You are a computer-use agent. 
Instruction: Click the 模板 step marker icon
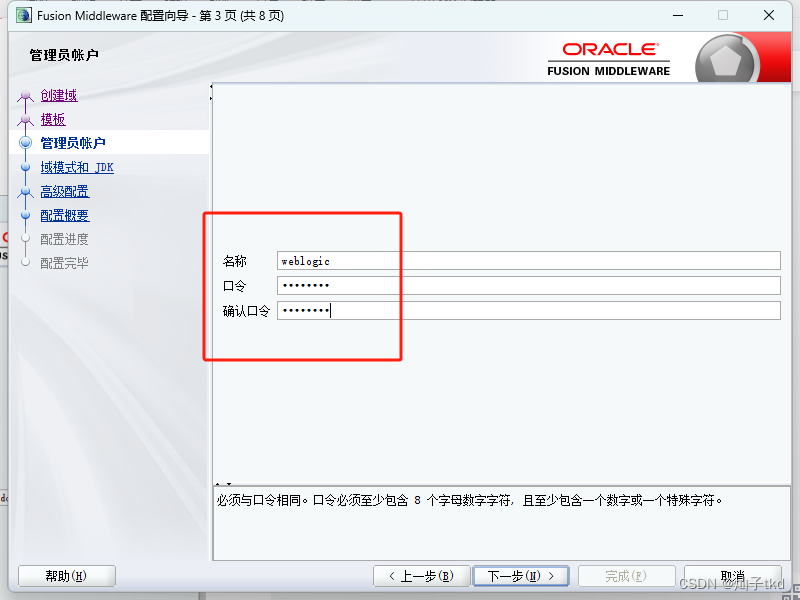[x=25, y=120]
